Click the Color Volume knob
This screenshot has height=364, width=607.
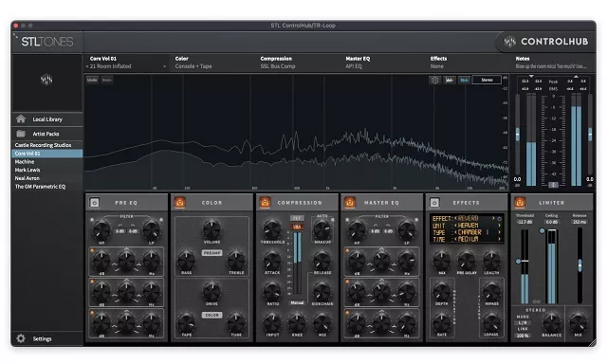pos(212,229)
